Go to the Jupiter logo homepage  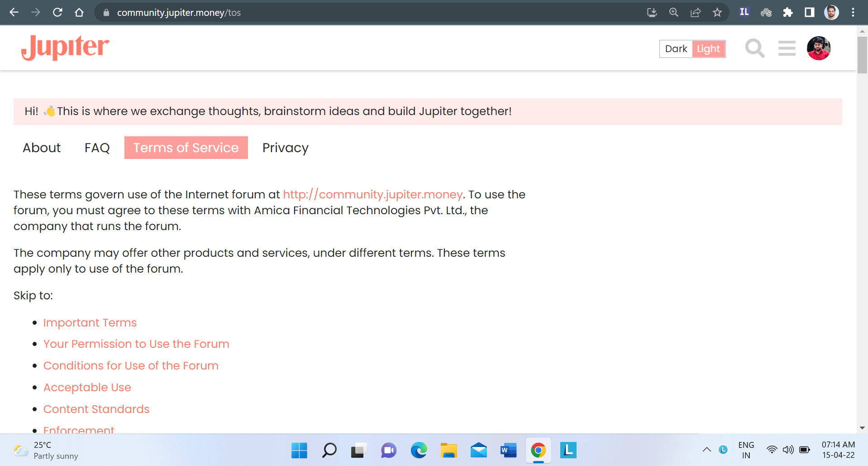coord(65,48)
